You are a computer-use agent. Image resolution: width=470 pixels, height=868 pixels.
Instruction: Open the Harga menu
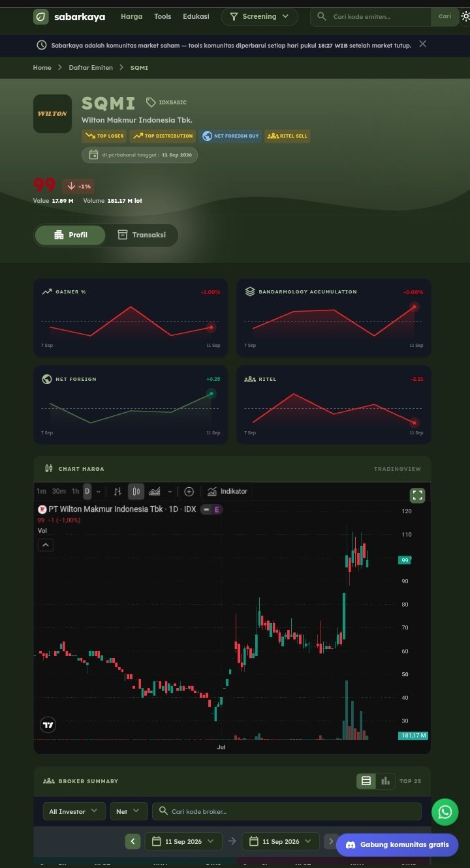131,16
